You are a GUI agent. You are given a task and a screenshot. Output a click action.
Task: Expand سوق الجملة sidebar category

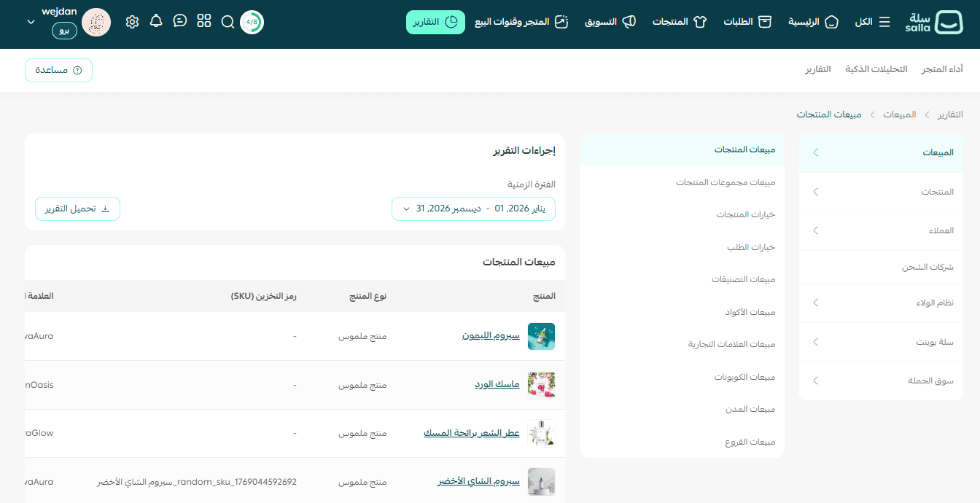881,381
